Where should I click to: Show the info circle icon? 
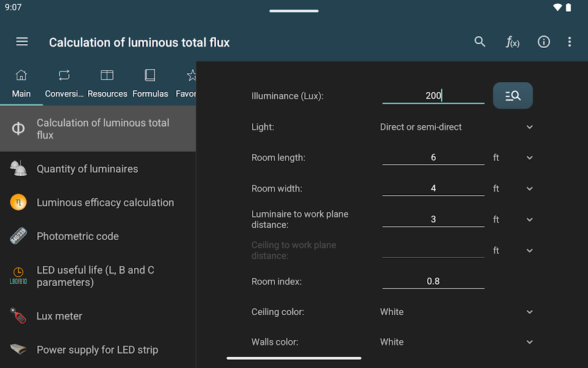544,42
